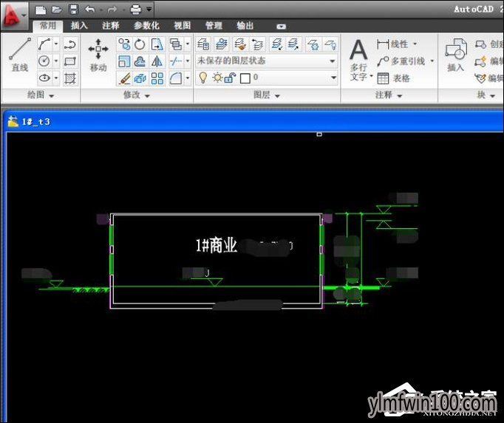
Task: Expand the 绘图 draw panel
Action: pos(40,95)
